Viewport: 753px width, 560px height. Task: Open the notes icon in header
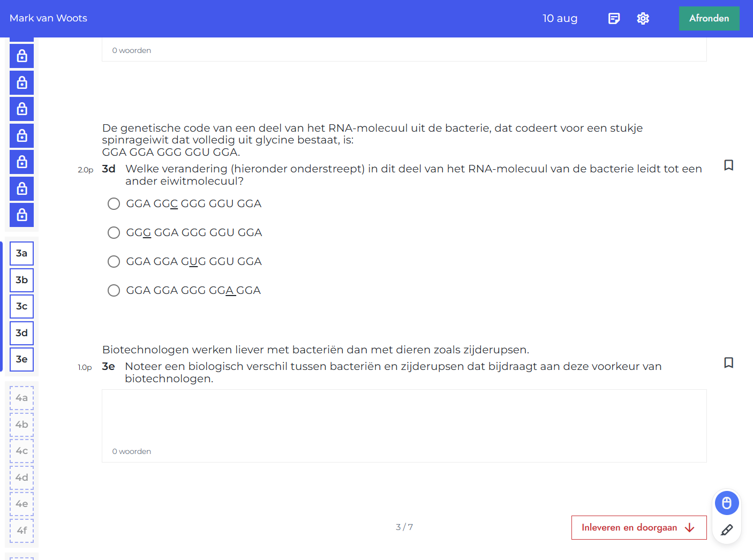pos(614,19)
